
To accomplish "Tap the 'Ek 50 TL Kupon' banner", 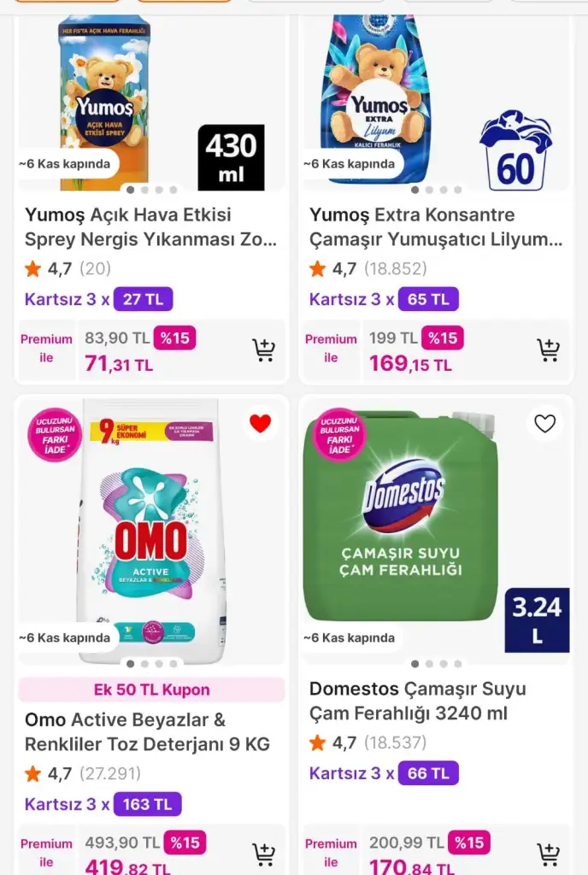I will pyautogui.click(x=151, y=690).
